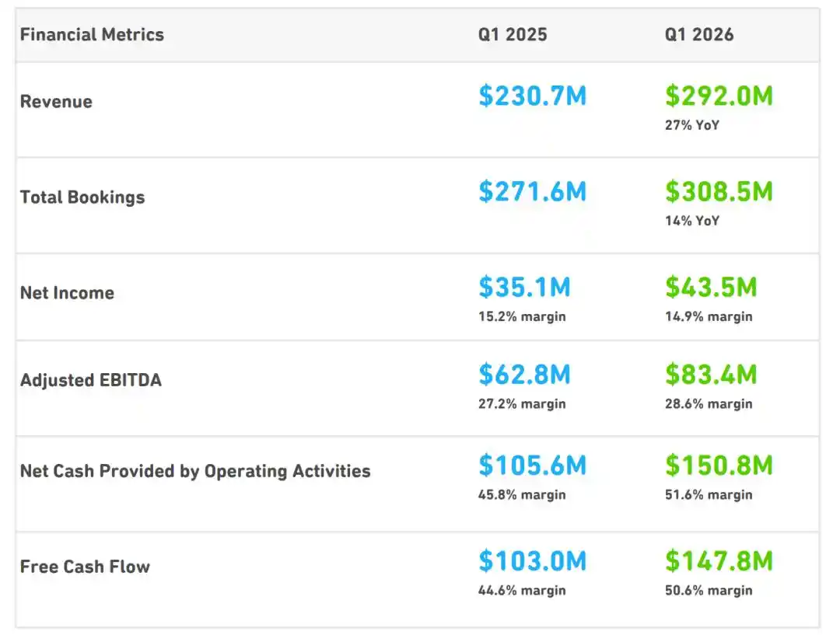840x635 pixels.
Task: Select the Q1 2026 column header
Action: click(x=699, y=35)
